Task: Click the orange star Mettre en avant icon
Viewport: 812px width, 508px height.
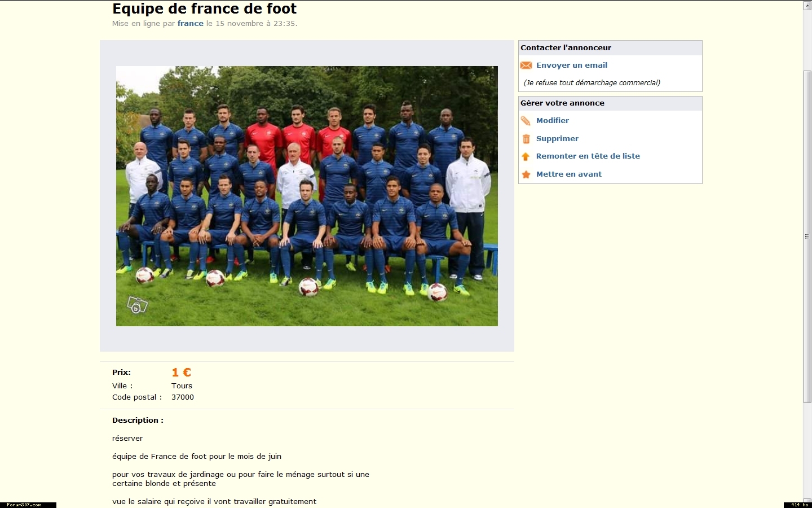Action: pos(526,174)
